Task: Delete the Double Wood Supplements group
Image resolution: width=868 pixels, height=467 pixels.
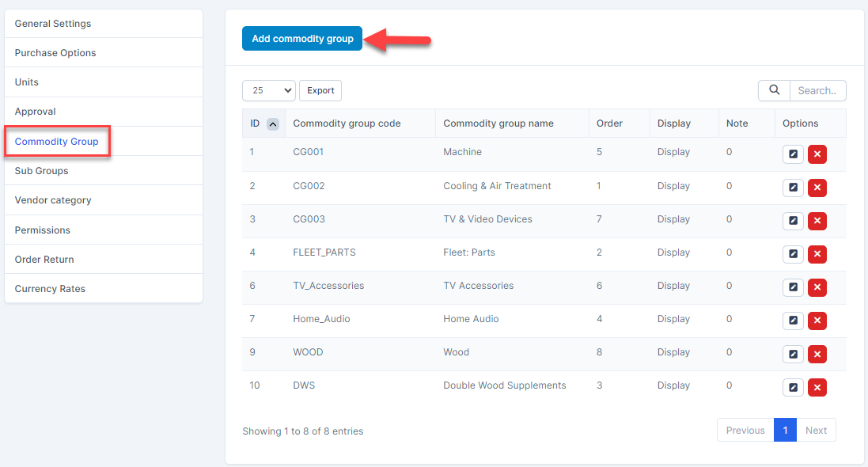Action: (817, 387)
